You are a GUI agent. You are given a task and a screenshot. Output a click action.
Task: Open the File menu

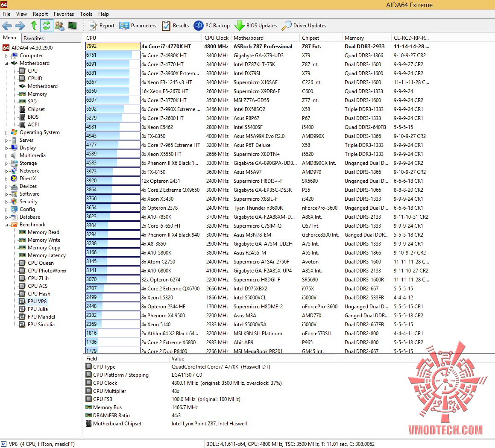(6, 14)
